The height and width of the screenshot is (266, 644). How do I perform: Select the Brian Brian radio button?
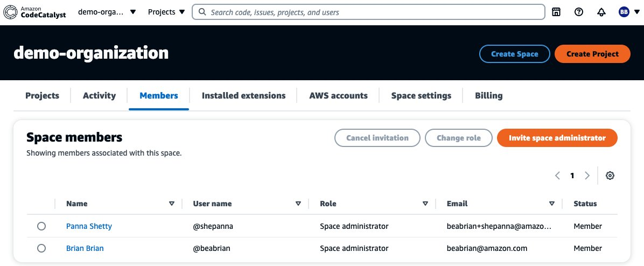click(41, 248)
